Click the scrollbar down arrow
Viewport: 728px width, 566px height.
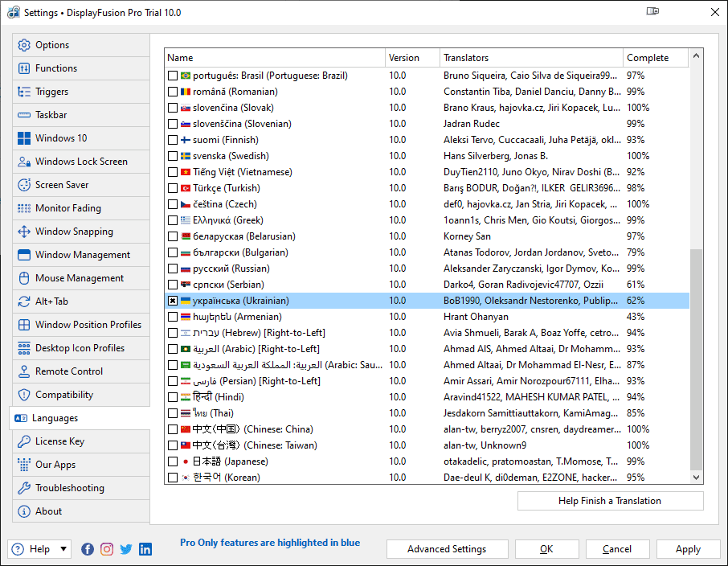(x=696, y=478)
